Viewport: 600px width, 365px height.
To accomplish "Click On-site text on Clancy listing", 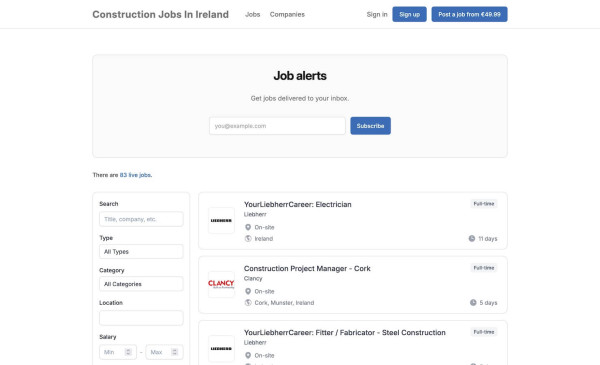I will pos(264,292).
